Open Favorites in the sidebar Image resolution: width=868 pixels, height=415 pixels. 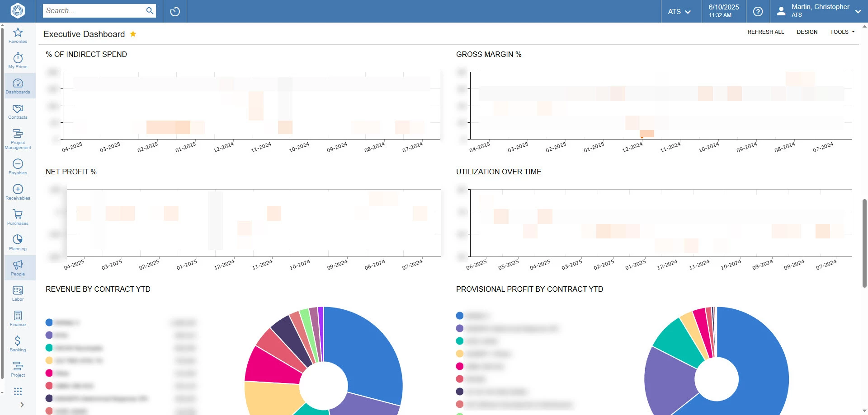coord(18,36)
